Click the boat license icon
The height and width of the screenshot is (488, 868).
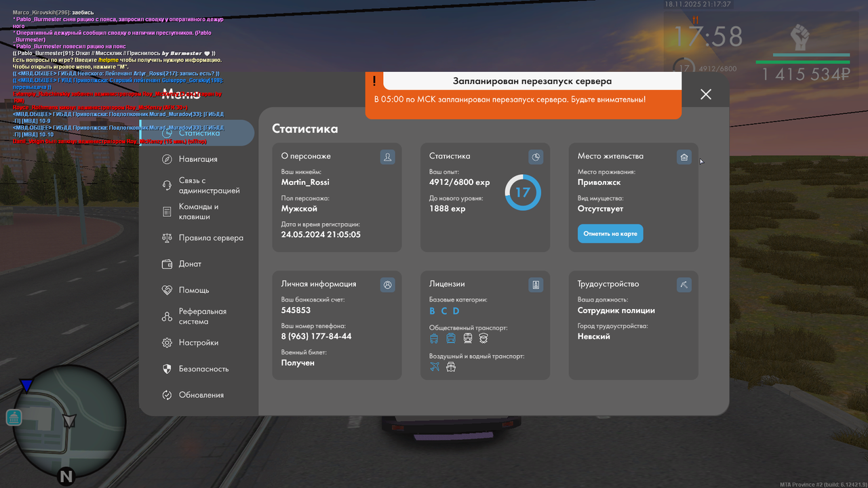click(451, 367)
